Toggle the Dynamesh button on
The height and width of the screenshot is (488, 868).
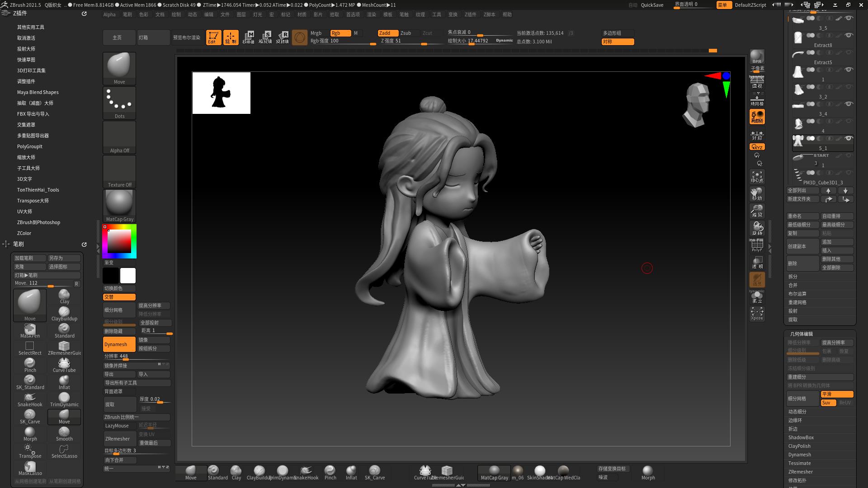pyautogui.click(x=119, y=344)
